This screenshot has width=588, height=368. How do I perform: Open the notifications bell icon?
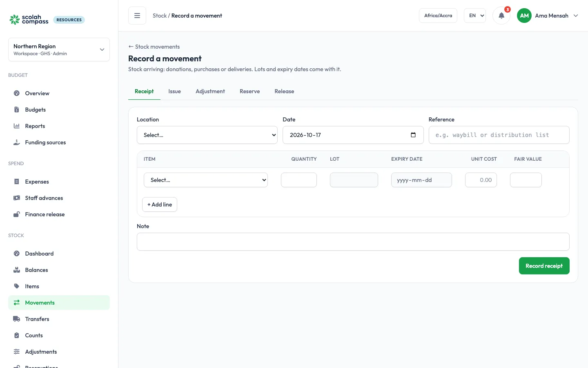(x=501, y=16)
